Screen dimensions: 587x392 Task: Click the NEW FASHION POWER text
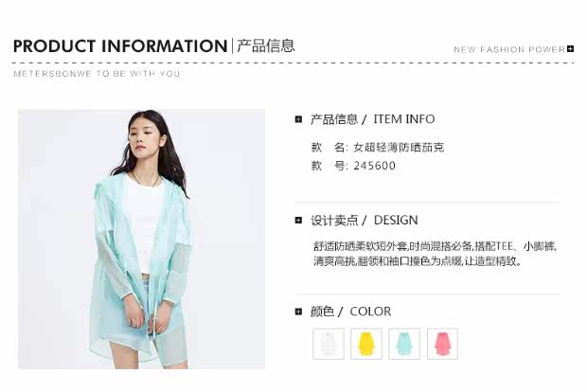point(509,49)
